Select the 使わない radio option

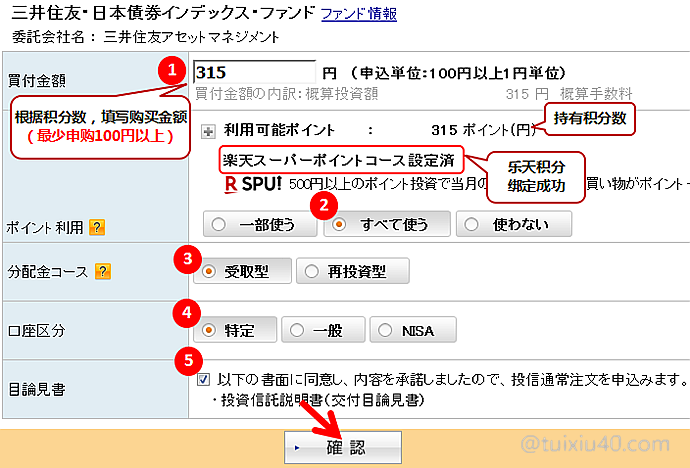[x=514, y=224]
